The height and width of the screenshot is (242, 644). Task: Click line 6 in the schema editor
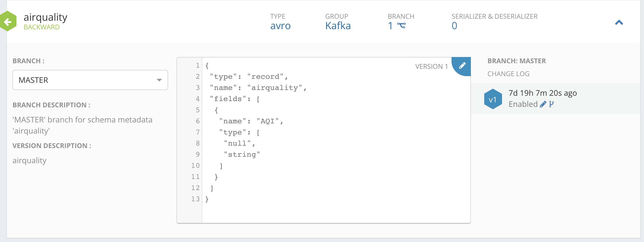click(x=251, y=121)
